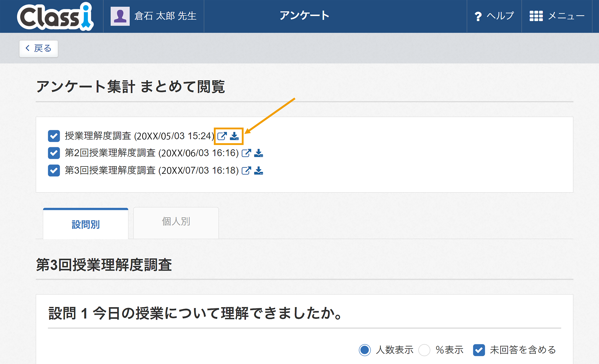Viewport: 599px width, 364px height.
Task: Uncheck the 第2回授業理解度調査 checkbox
Action: (54, 153)
